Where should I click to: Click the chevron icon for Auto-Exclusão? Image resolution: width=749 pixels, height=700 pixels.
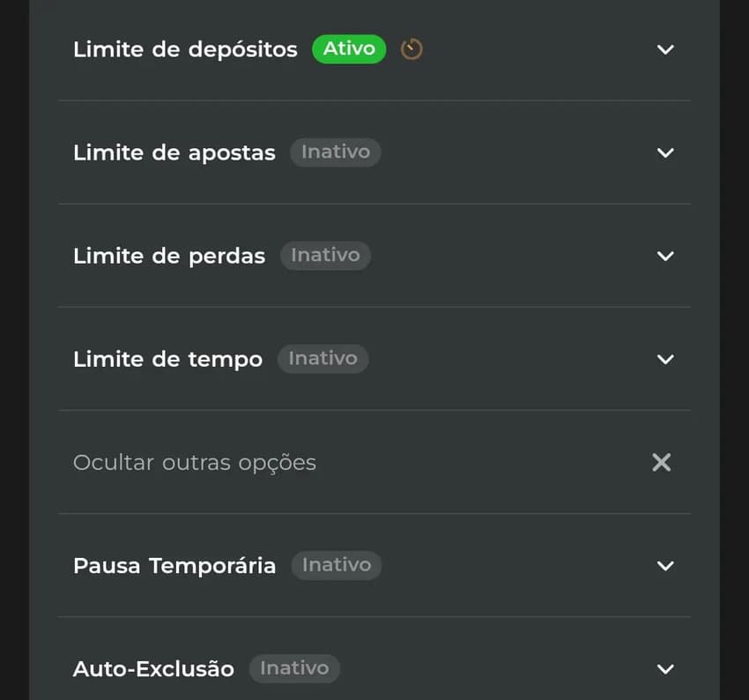click(x=665, y=668)
